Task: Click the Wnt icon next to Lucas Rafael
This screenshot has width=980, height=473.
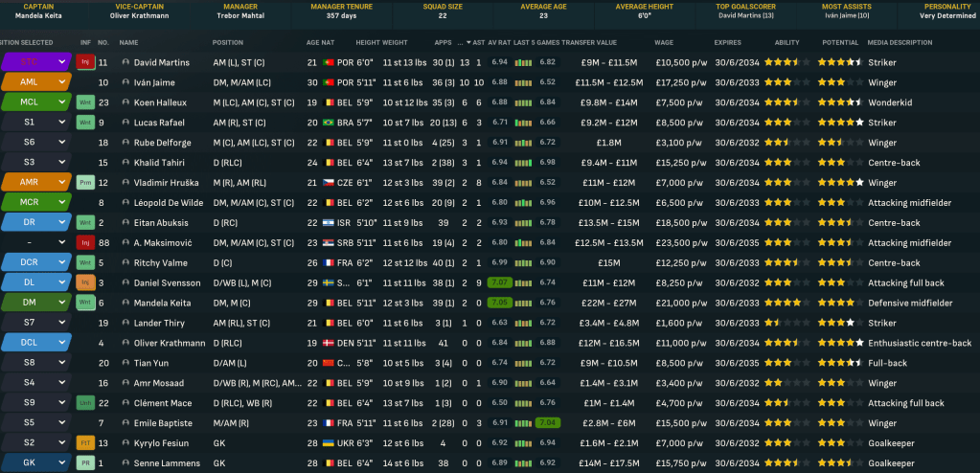Action: click(85, 123)
